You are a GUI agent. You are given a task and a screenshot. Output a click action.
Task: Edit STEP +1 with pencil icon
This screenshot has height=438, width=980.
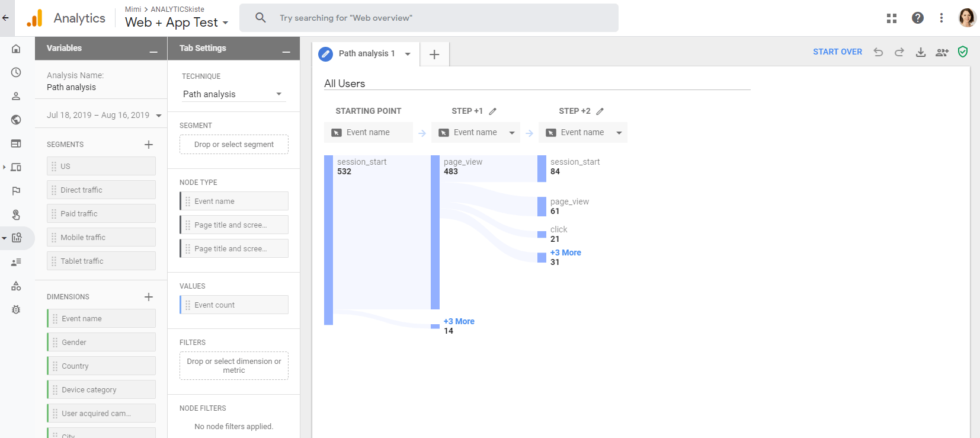click(x=492, y=111)
